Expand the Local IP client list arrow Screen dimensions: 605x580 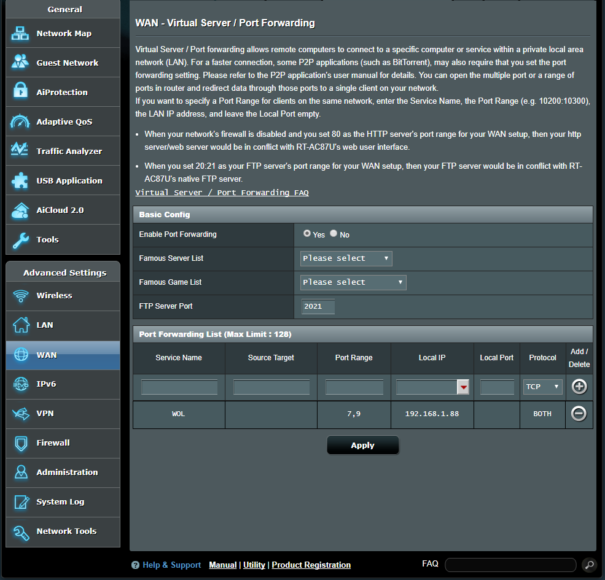pos(463,387)
